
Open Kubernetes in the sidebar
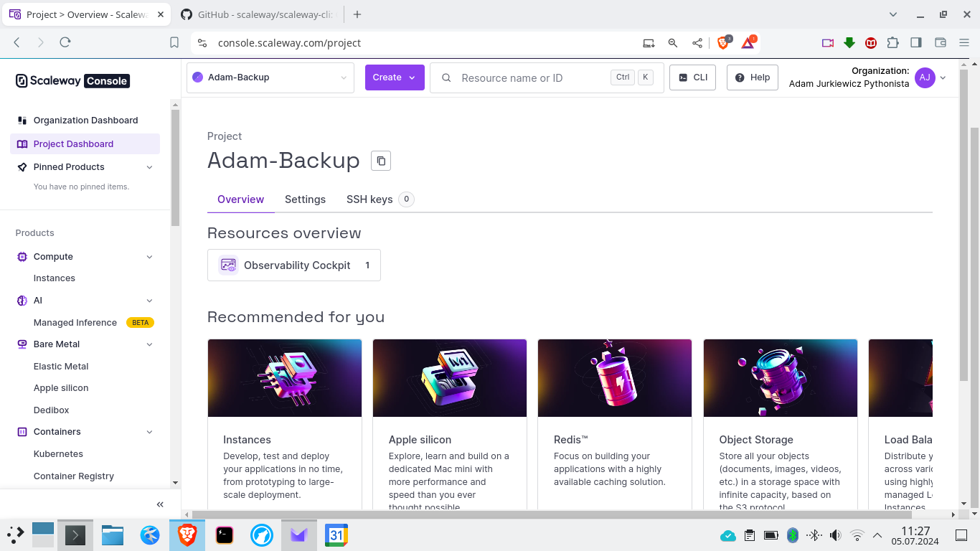58,454
